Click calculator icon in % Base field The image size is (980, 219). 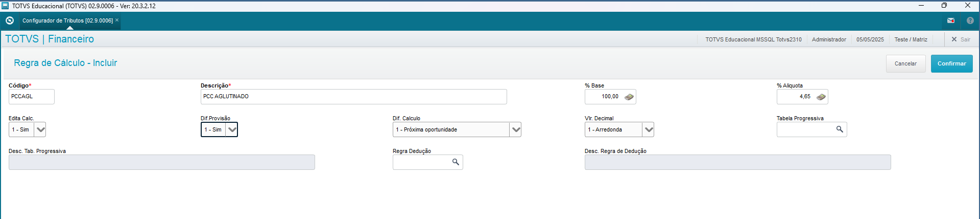pos(629,97)
